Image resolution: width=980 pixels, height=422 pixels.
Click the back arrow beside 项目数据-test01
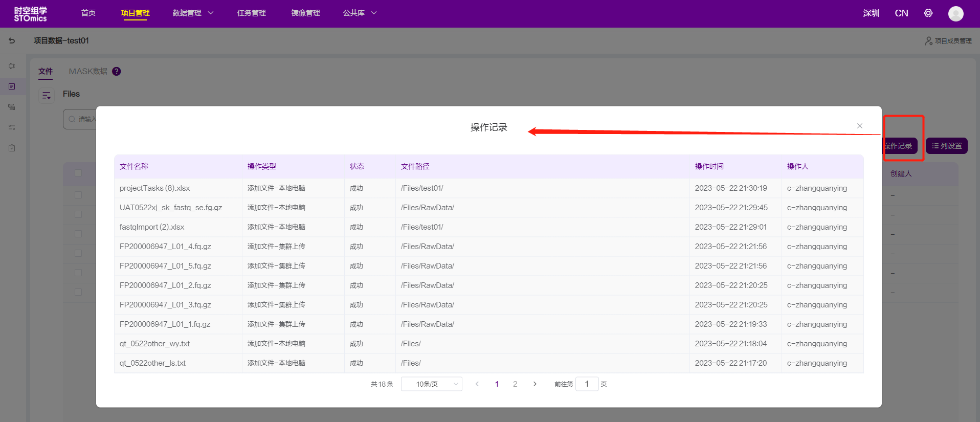pyautogui.click(x=12, y=40)
